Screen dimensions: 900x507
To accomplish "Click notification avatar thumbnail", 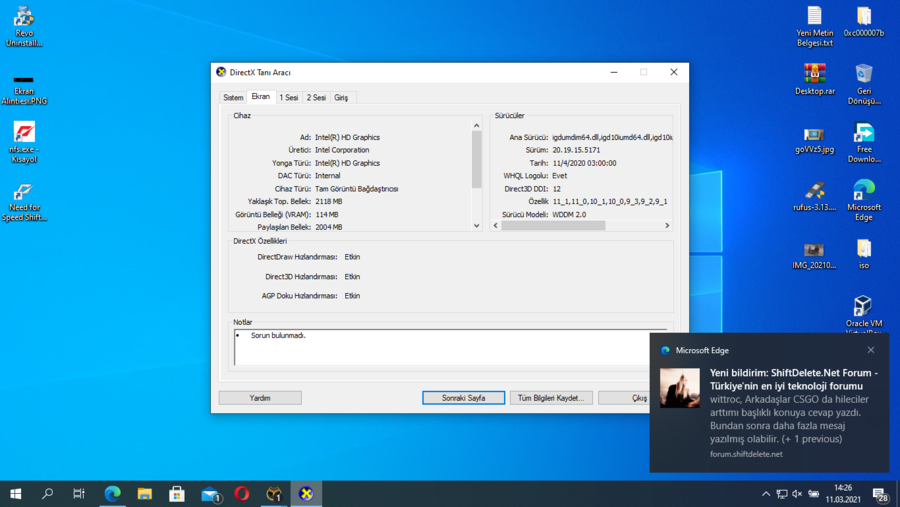I will [x=680, y=388].
